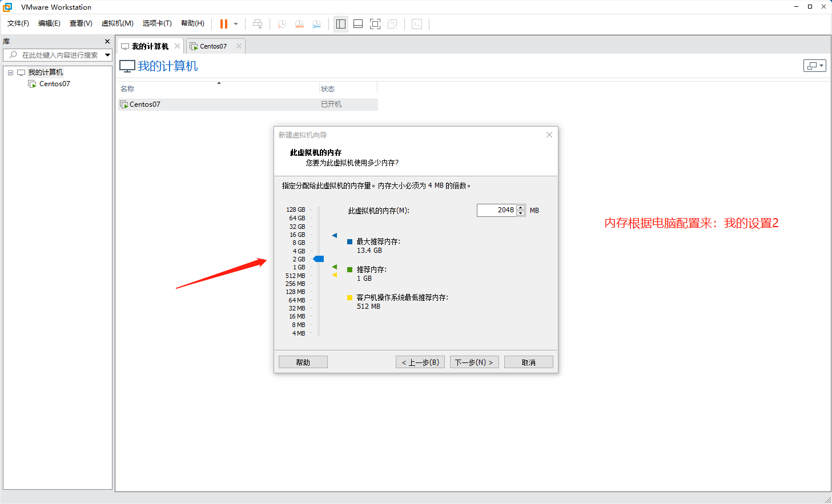Screen dimensions: 832x504
Task: Open the 查看(V) menu
Action: [x=81, y=23]
